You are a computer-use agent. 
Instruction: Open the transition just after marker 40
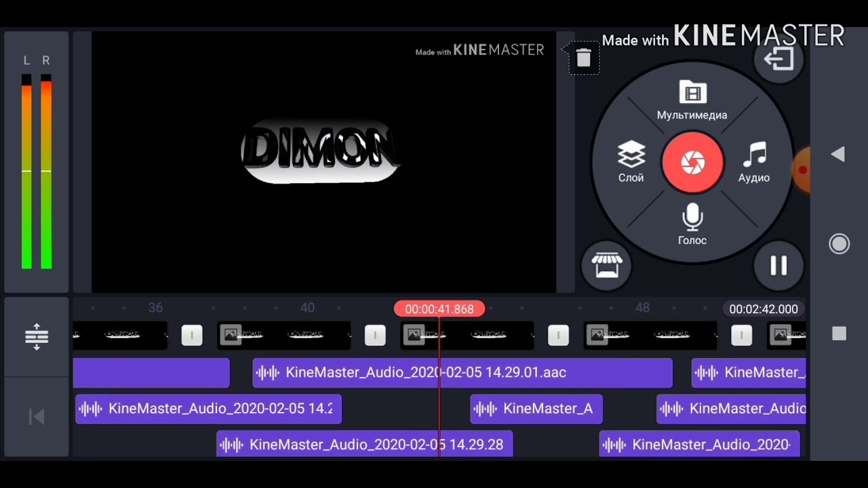(x=375, y=335)
